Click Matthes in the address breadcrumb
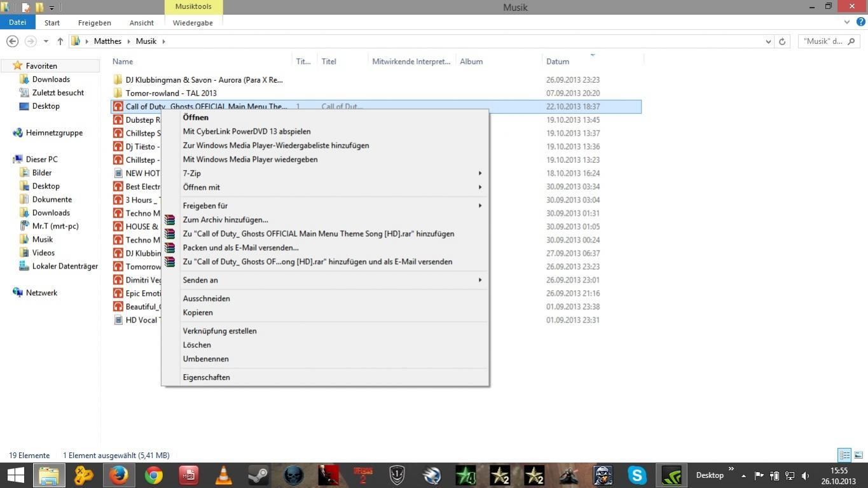The width and height of the screenshot is (868, 488). pyautogui.click(x=107, y=41)
